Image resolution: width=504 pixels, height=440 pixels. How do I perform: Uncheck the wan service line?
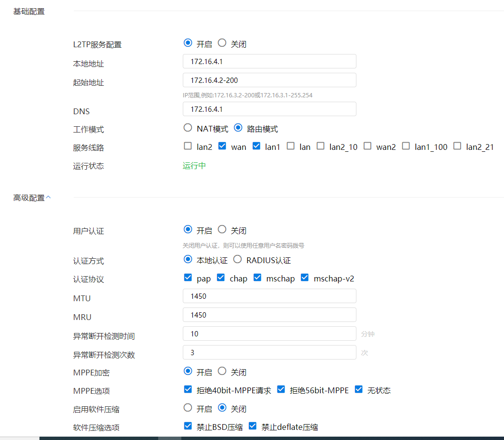[x=222, y=146]
